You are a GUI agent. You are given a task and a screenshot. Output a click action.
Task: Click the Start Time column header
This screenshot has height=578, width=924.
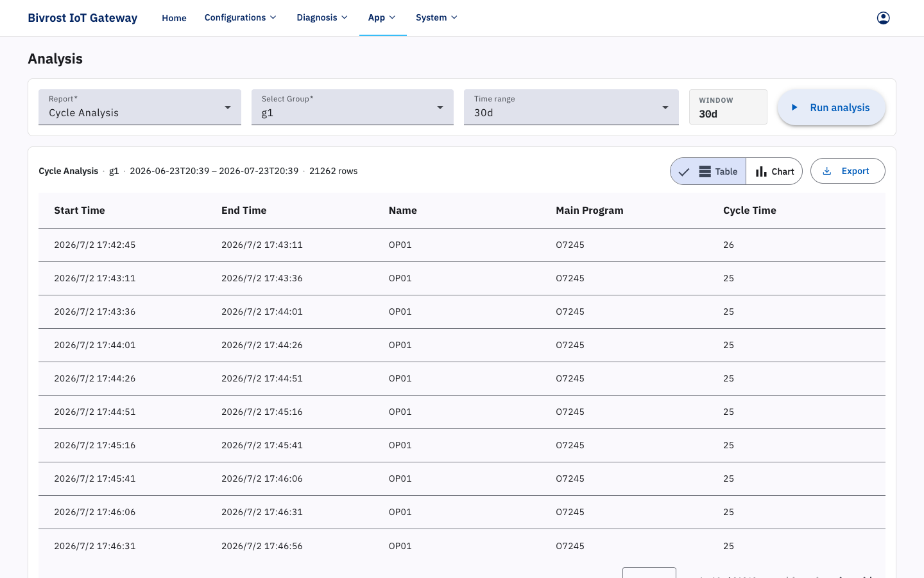point(80,210)
